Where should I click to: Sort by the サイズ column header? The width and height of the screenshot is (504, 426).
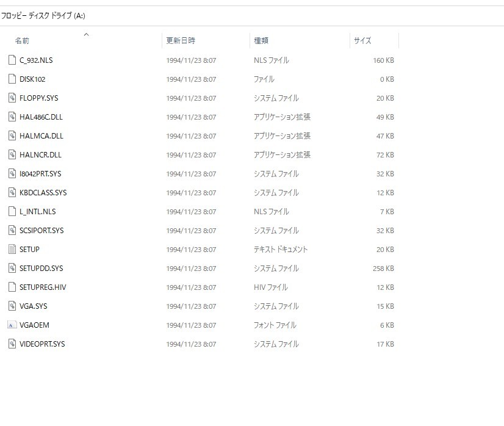362,40
